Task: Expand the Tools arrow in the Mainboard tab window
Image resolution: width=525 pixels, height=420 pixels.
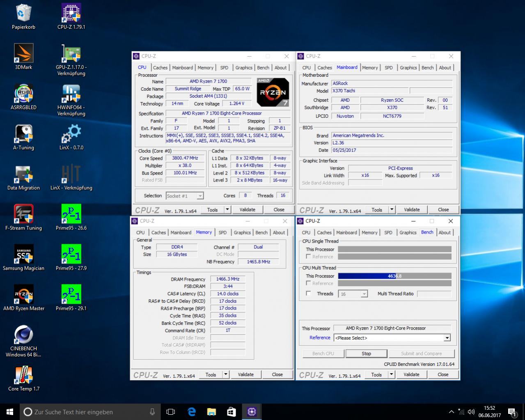Action: point(392,210)
